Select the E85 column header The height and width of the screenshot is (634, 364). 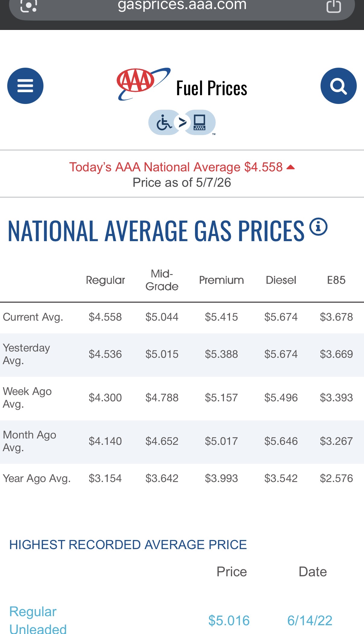coord(336,280)
